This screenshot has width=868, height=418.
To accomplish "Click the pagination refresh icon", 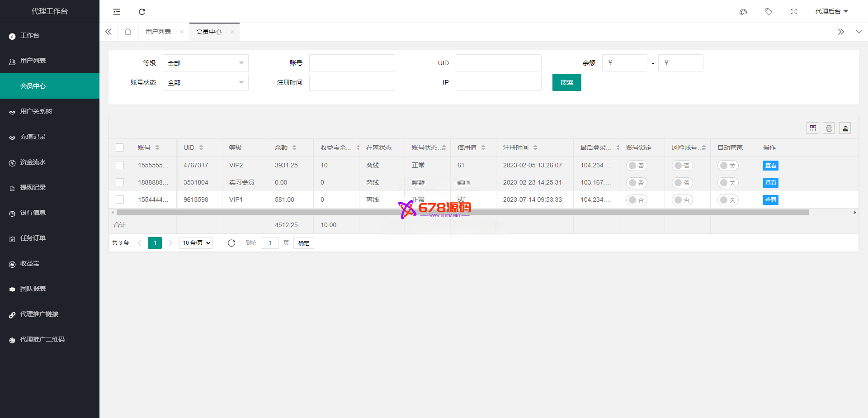I will point(231,243).
